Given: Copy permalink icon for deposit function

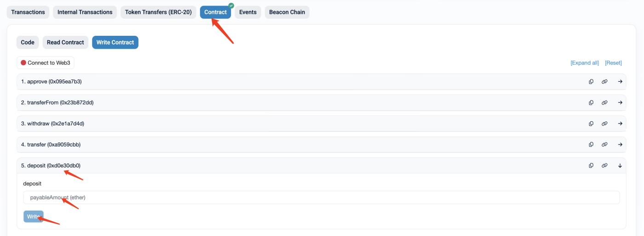Looking at the screenshot, I should [604, 166].
